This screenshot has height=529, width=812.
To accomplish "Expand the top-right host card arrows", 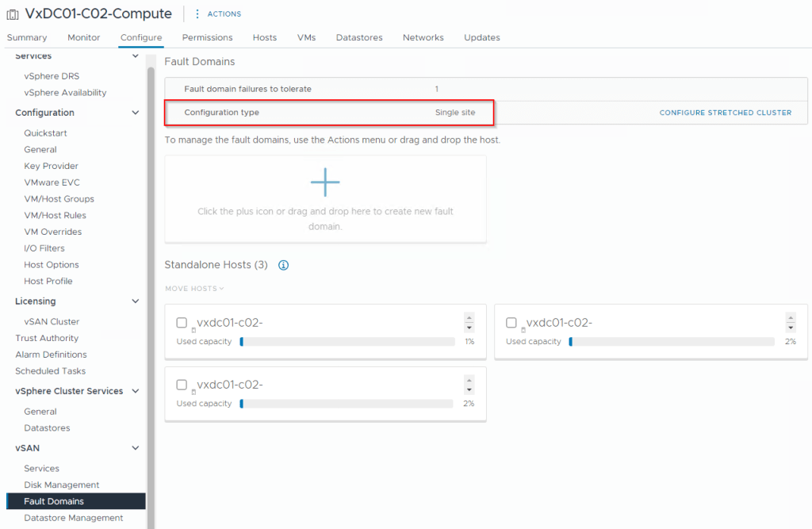I will click(x=791, y=322).
